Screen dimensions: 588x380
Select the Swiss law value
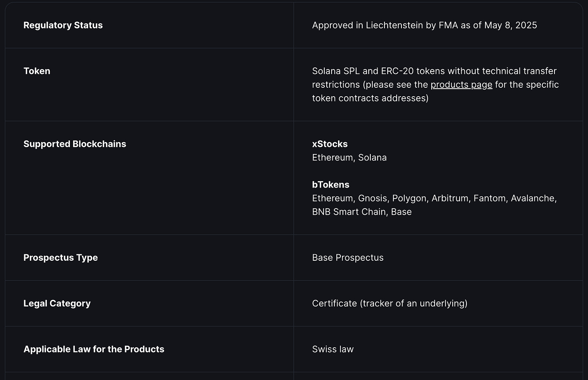pyautogui.click(x=333, y=349)
